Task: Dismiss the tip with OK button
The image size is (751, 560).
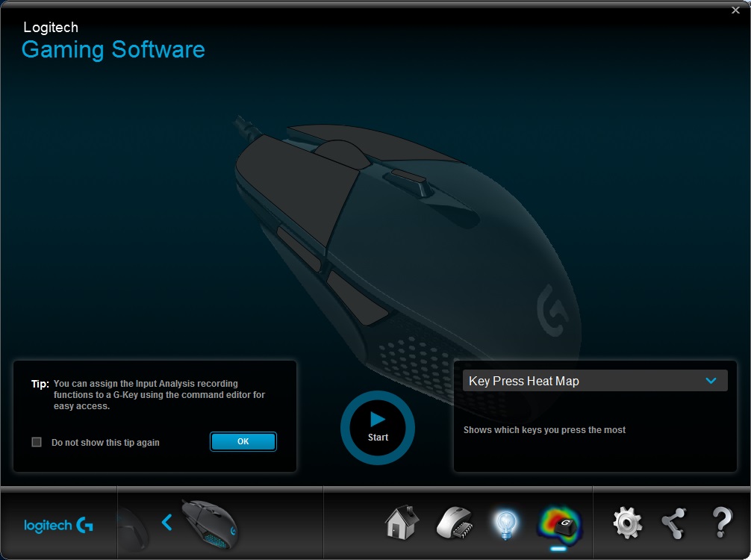Action: (243, 441)
